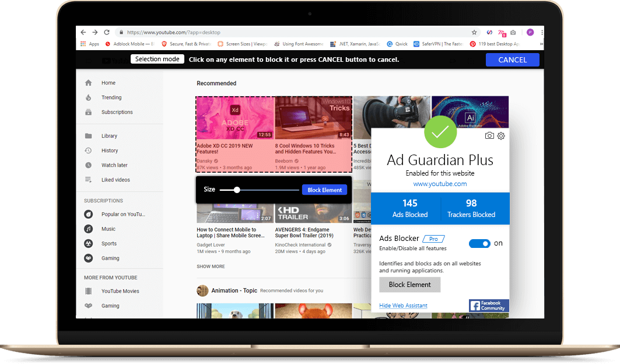Open the Animation - Topic channel avatar
Viewport: 620px width, 364px height.
click(x=202, y=291)
